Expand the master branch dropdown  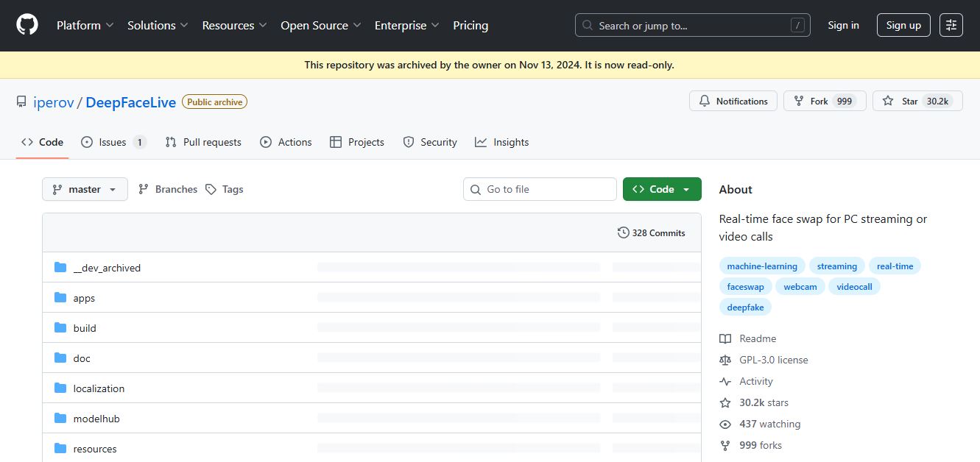85,189
